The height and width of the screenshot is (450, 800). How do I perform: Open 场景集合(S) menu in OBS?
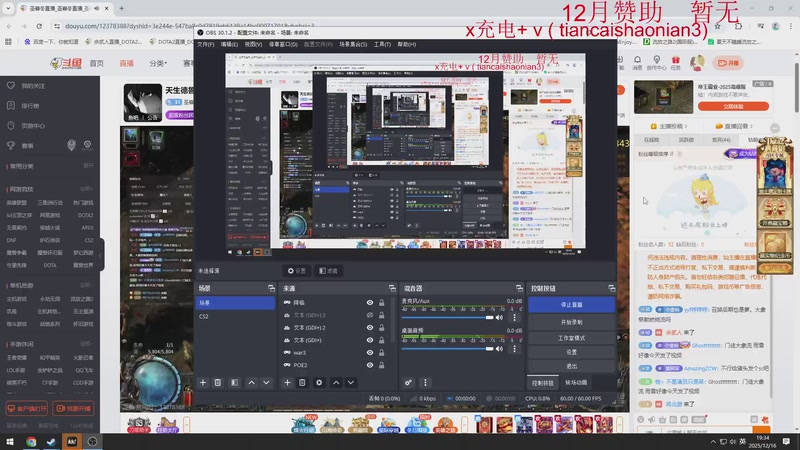(353, 44)
